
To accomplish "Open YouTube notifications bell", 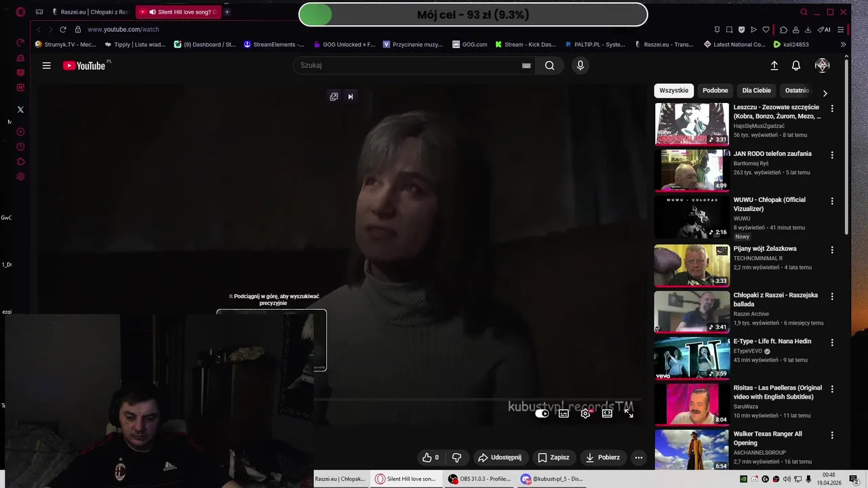I will tap(796, 66).
